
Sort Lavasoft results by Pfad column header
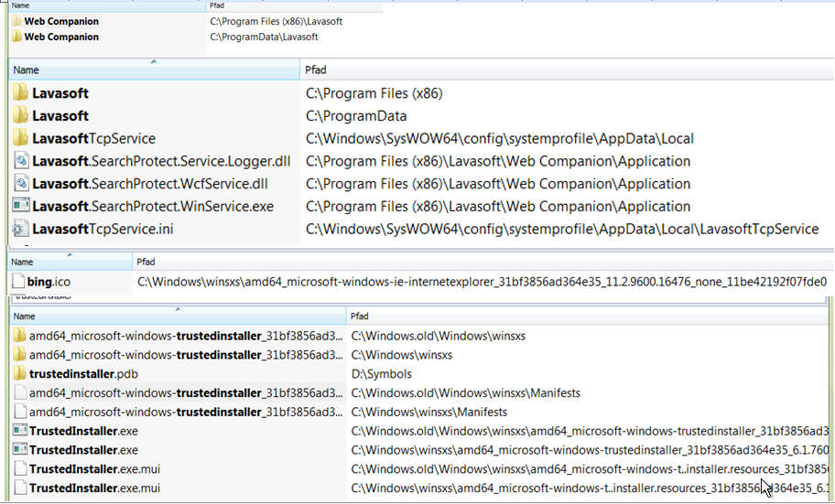[568, 70]
